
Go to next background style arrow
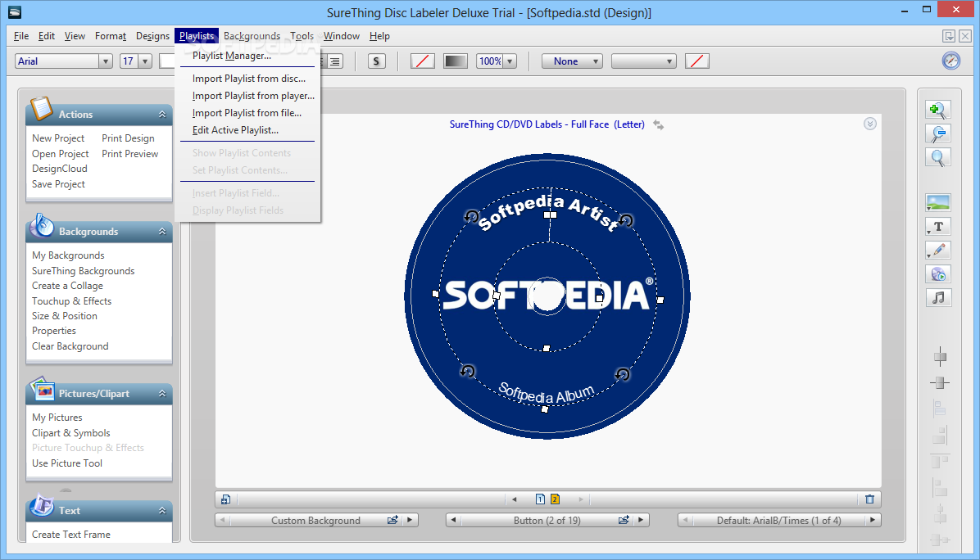410,520
